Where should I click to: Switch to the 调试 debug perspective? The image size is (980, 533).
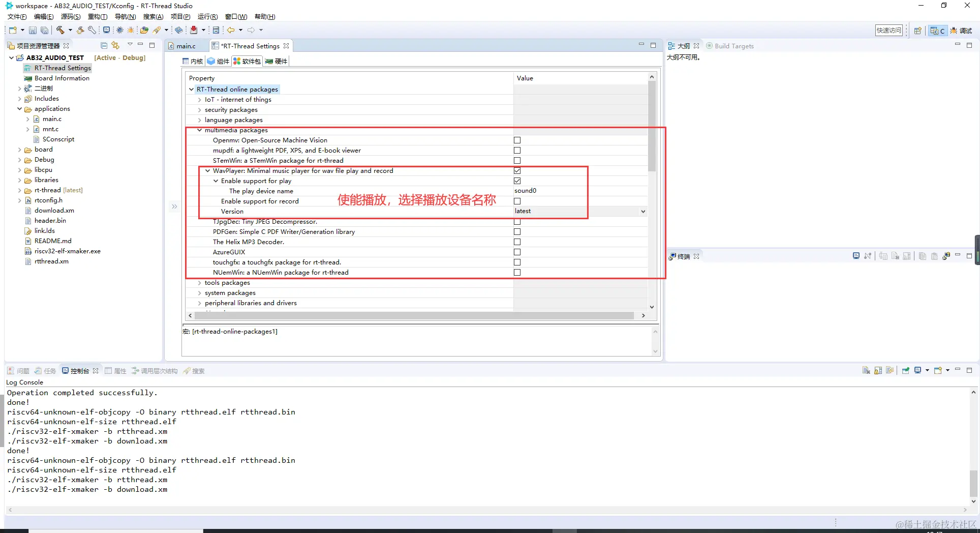pyautogui.click(x=961, y=31)
